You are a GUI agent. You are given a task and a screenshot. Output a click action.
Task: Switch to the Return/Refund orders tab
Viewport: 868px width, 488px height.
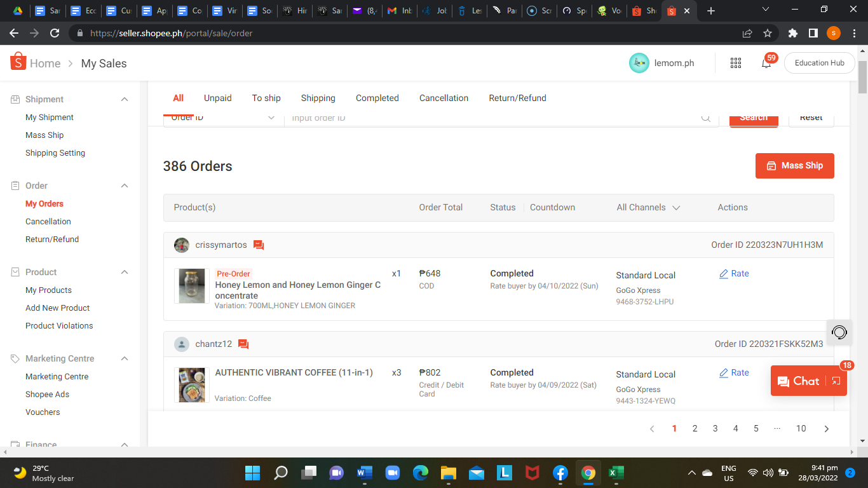tap(517, 98)
